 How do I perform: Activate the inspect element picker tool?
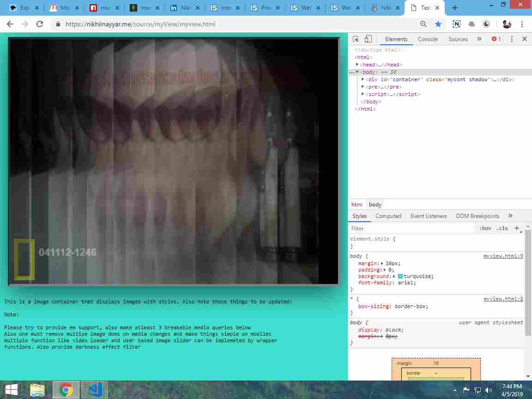tap(356, 39)
